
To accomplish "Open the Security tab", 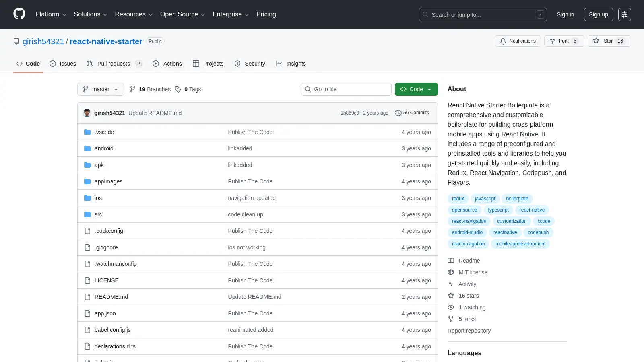I will point(250,64).
